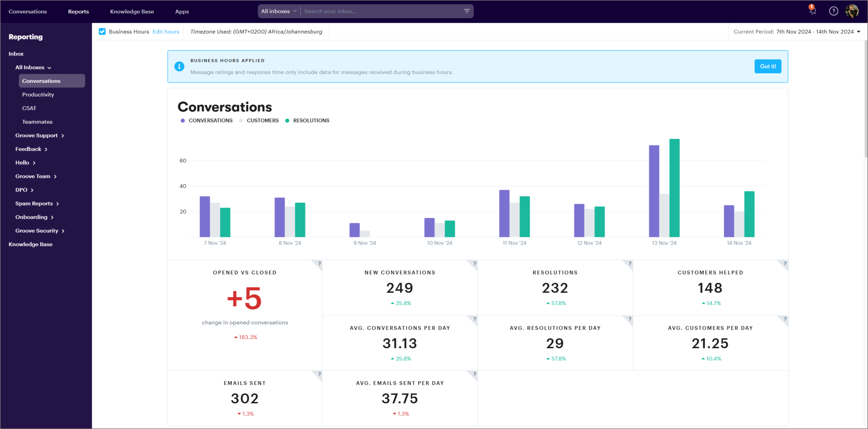The image size is (868, 429).
Task: Click the search filter options icon
Action: (x=467, y=11)
